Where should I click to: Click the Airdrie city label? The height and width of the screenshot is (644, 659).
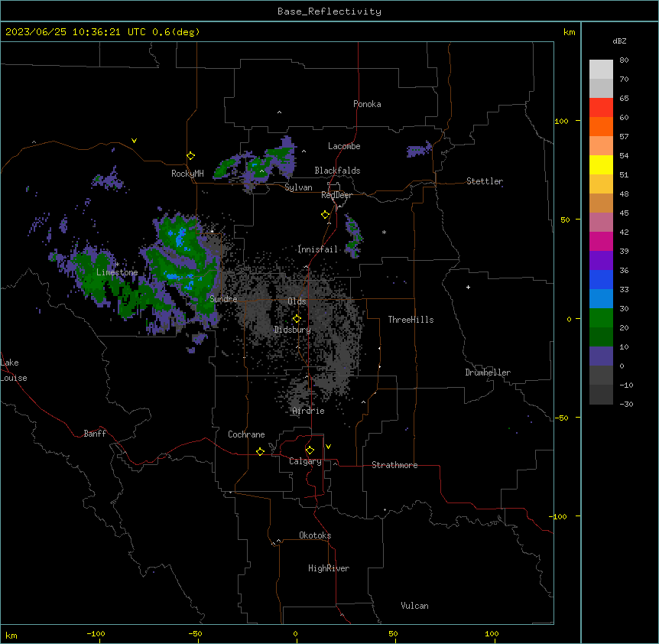click(x=309, y=411)
